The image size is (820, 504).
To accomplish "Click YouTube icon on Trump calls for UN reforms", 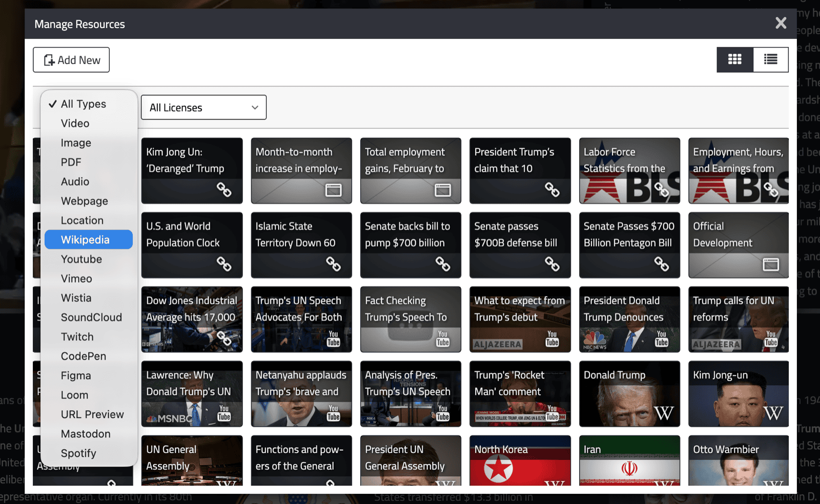I will tap(771, 339).
